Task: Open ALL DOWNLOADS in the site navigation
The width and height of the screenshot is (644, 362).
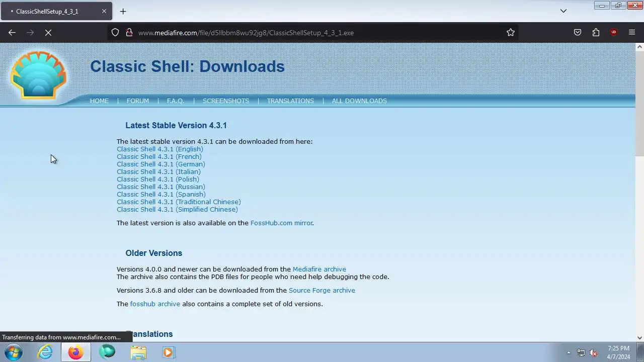Action: (359, 101)
